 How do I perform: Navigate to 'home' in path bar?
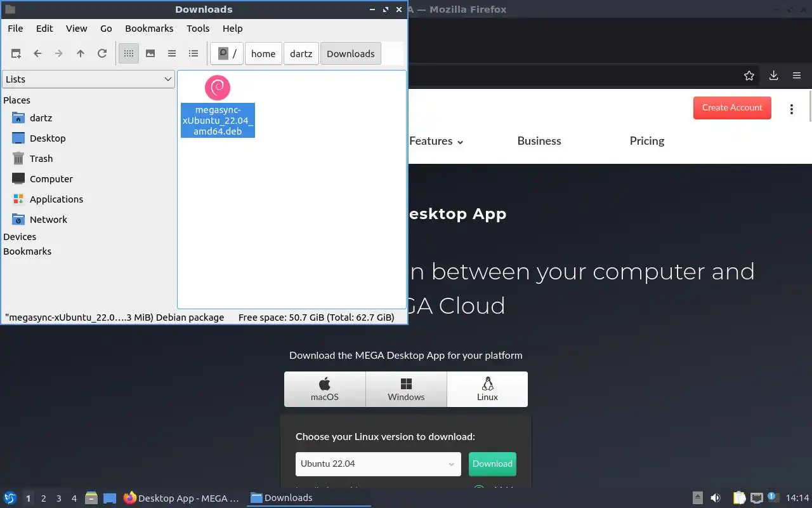pyautogui.click(x=263, y=54)
